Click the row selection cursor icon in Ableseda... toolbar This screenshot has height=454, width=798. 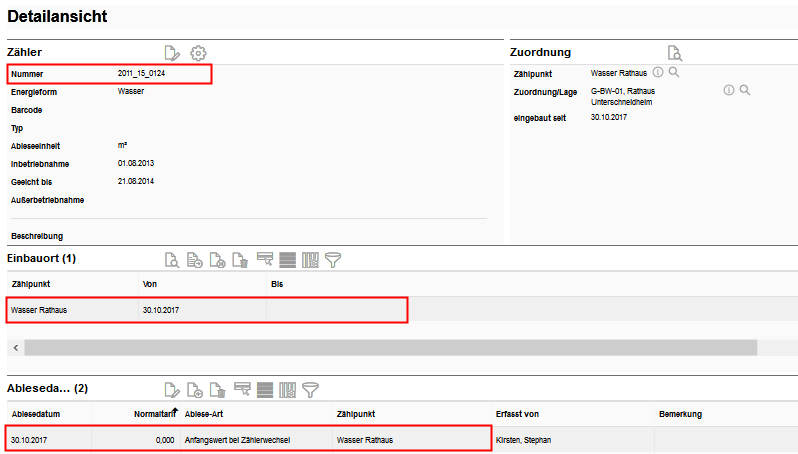tap(242, 389)
